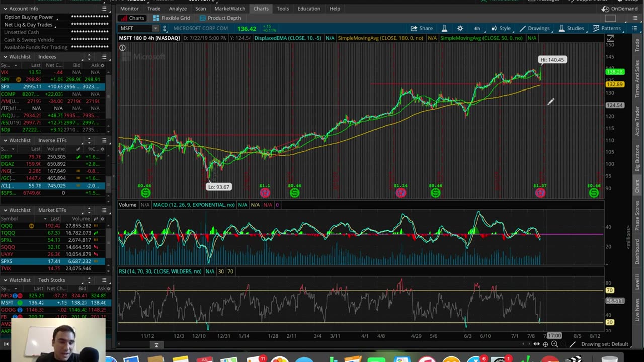Collapse the Account Info panel
This screenshot has height=362, width=644.
click(5, 9)
